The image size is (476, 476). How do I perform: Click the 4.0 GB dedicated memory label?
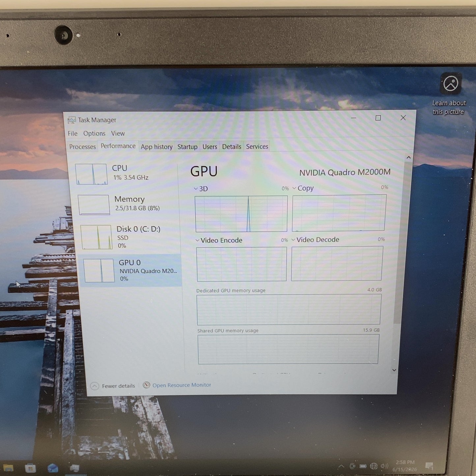(x=375, y=290)
